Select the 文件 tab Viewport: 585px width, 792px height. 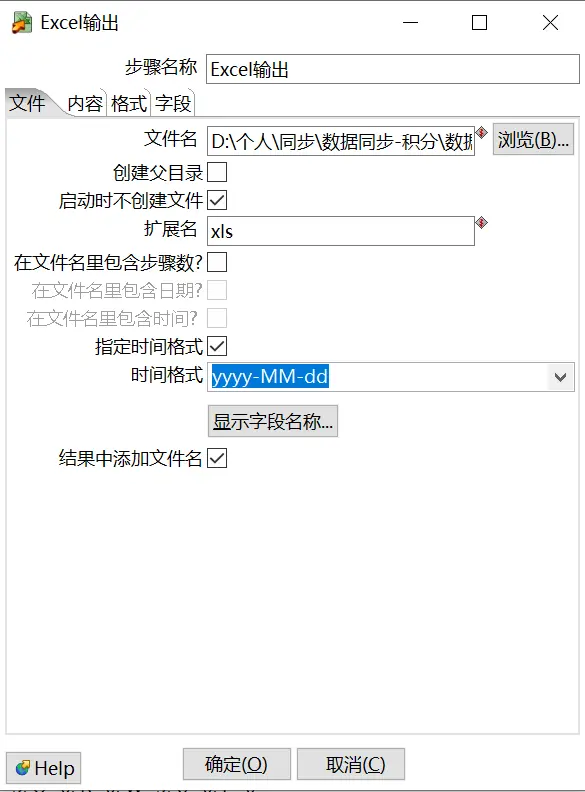28,103
